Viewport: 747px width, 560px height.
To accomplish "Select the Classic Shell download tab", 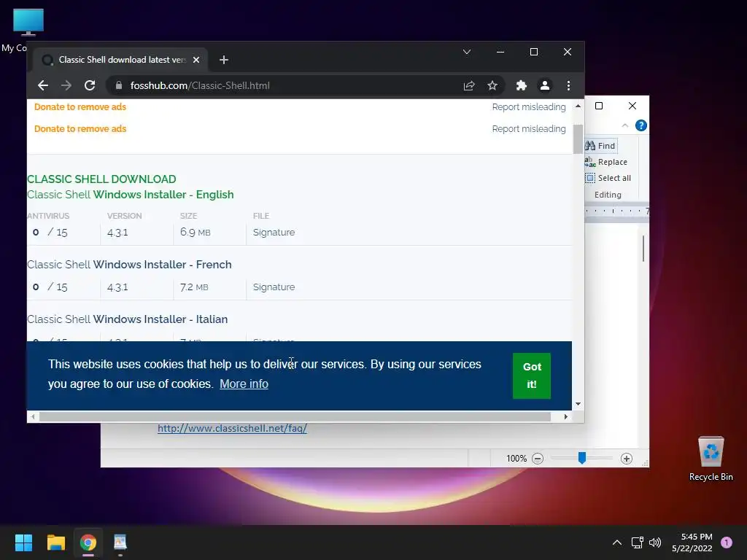I will [x=120, y=60].
